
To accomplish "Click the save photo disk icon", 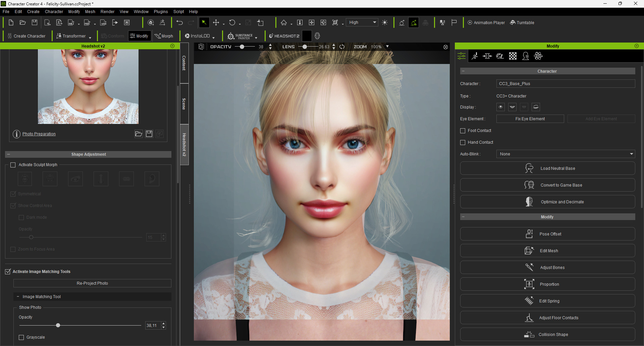I will [x=149, y=134].
